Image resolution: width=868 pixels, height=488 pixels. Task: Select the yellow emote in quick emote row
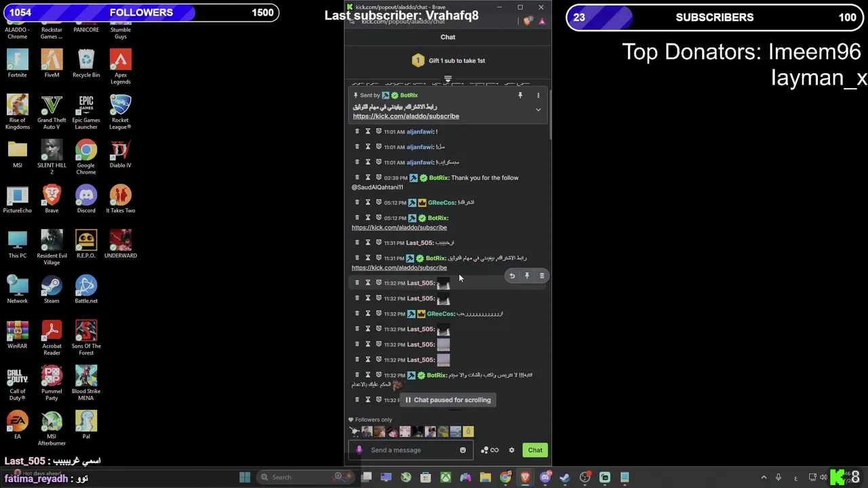(x=468, y=431)
